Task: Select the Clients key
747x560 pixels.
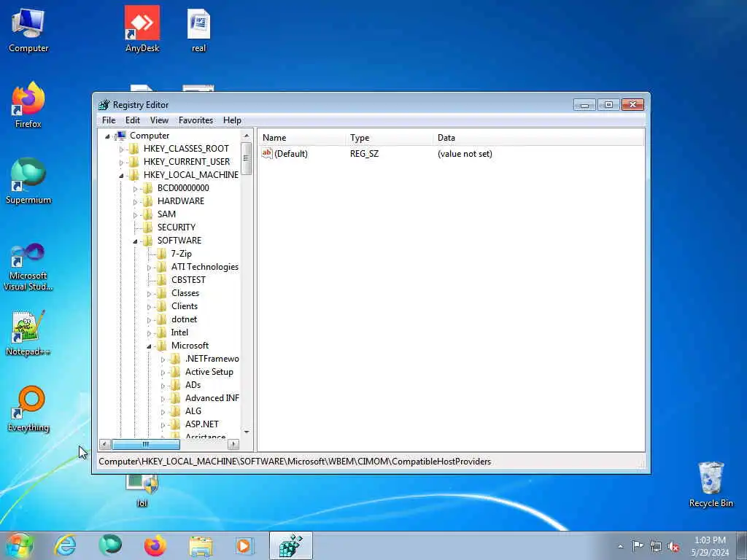Action: tap(185, 306)
